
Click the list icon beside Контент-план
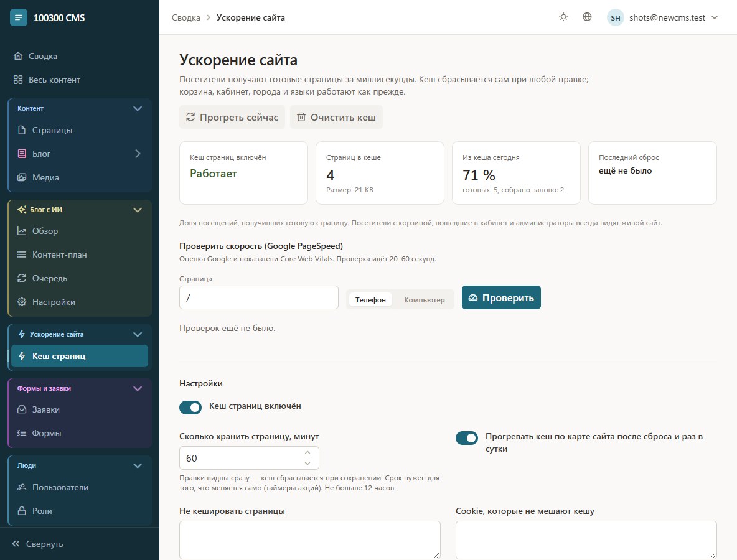pyautogui.click(x=22, y=254)
